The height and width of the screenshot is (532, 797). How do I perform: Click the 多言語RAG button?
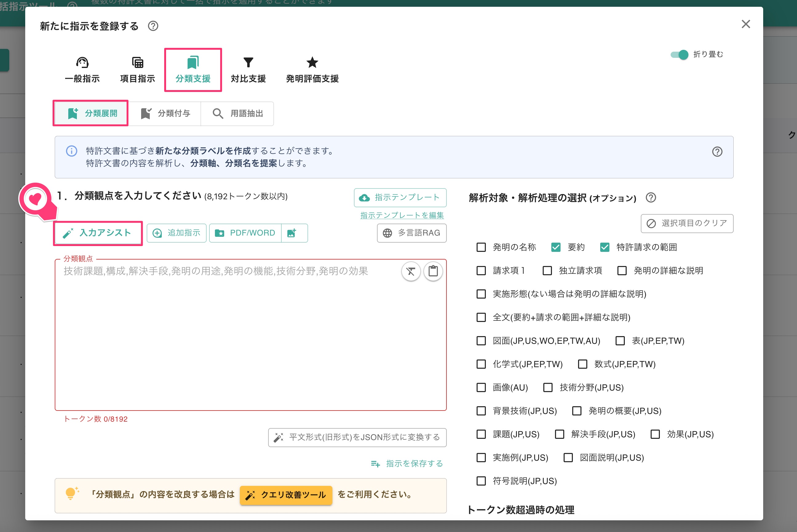point(412,233)
